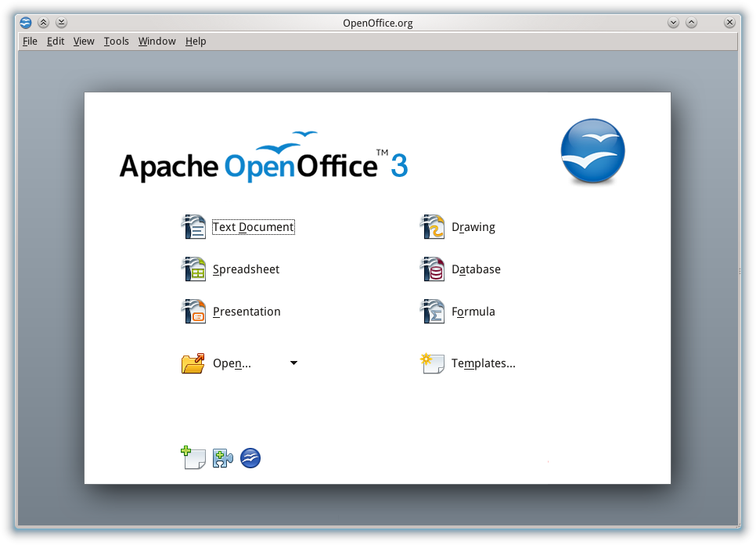Click the application icon in the title bar

[x=26, y=23]
